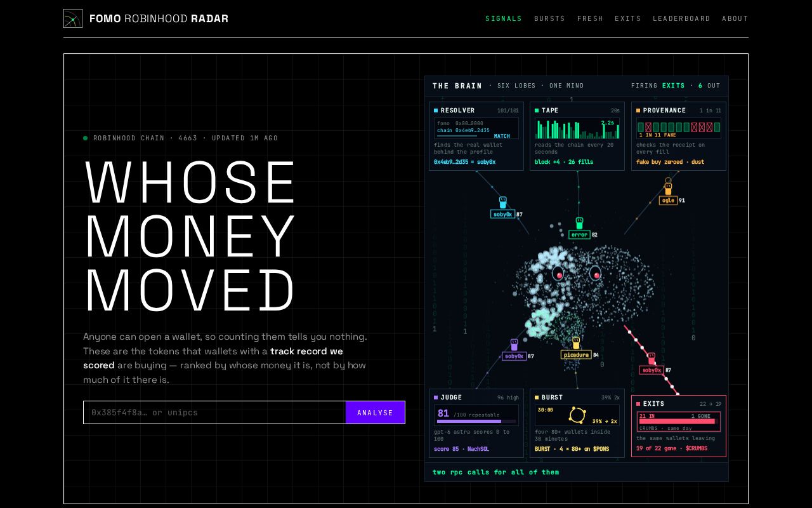This screenshot has width=812, height=508.
Task: Open the Signals nav tab
Action: click(x=504, y=18)
